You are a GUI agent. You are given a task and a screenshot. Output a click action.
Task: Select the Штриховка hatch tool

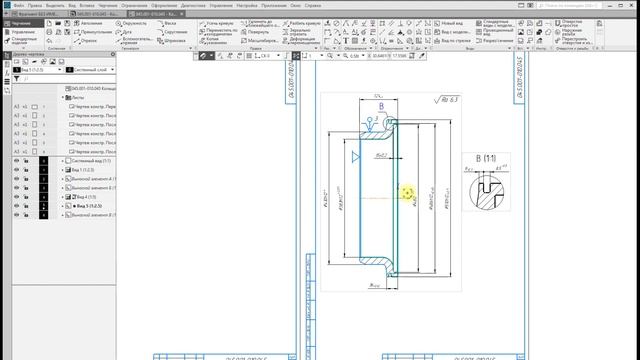point(171,41)
